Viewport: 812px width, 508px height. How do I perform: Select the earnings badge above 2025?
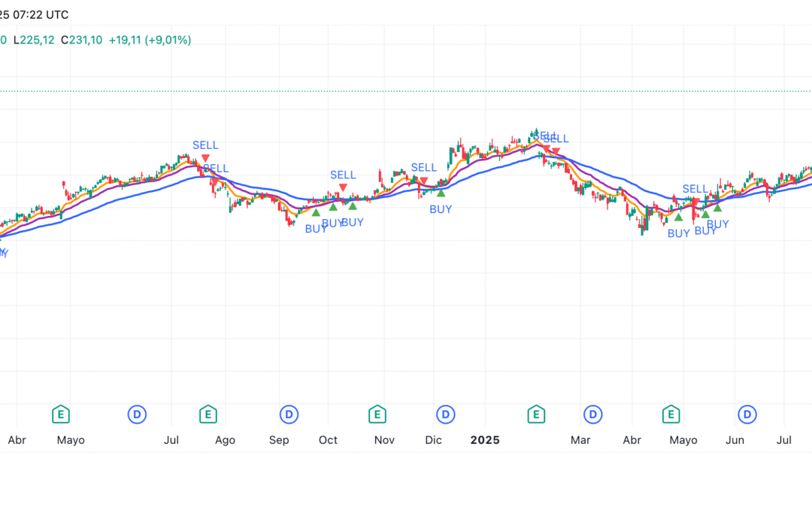536,414
